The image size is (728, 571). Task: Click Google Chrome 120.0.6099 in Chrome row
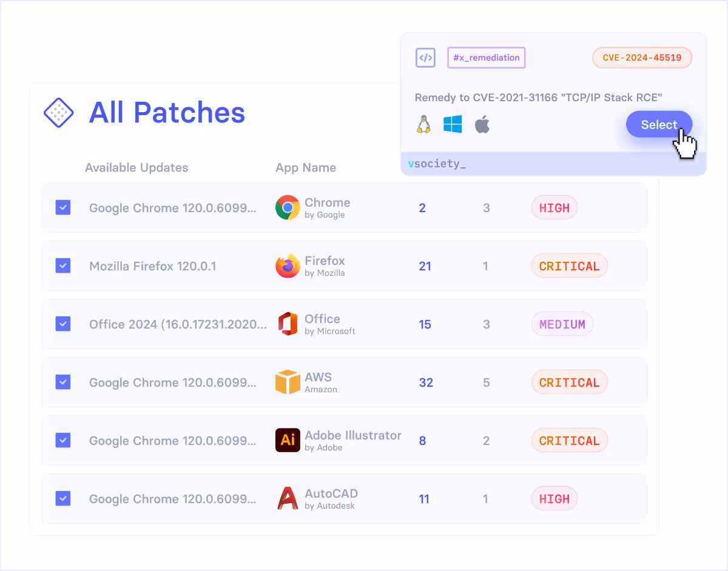coord(172,208)
